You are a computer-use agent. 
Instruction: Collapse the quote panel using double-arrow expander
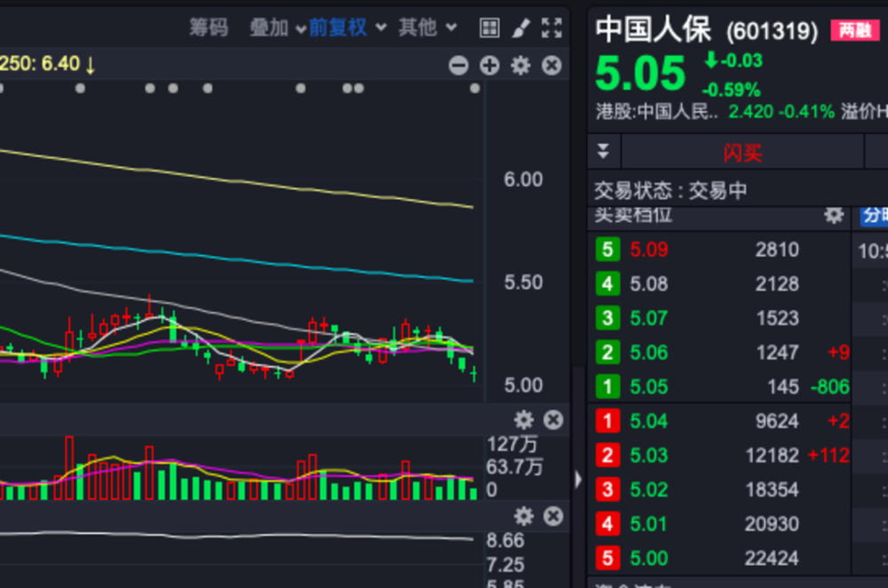coord(604,151)
